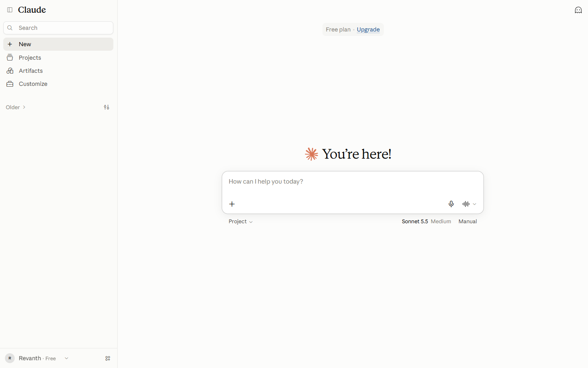Viewport: 588px width, 368px height.
Task: Click the Upgrade link
Action: (x=368, y=29)
